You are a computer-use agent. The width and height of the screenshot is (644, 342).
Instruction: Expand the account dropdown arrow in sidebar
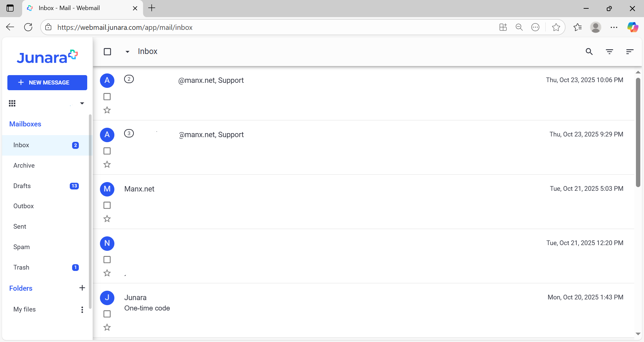tap(82, 103)
